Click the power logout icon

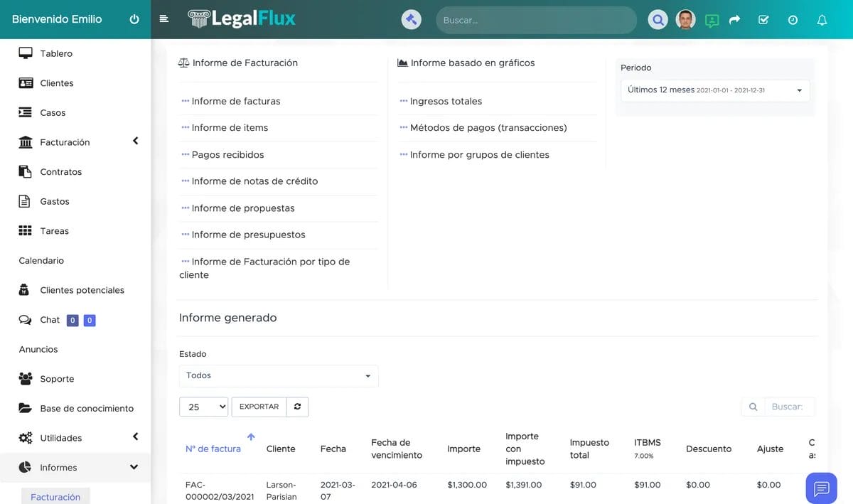(134, 19)
